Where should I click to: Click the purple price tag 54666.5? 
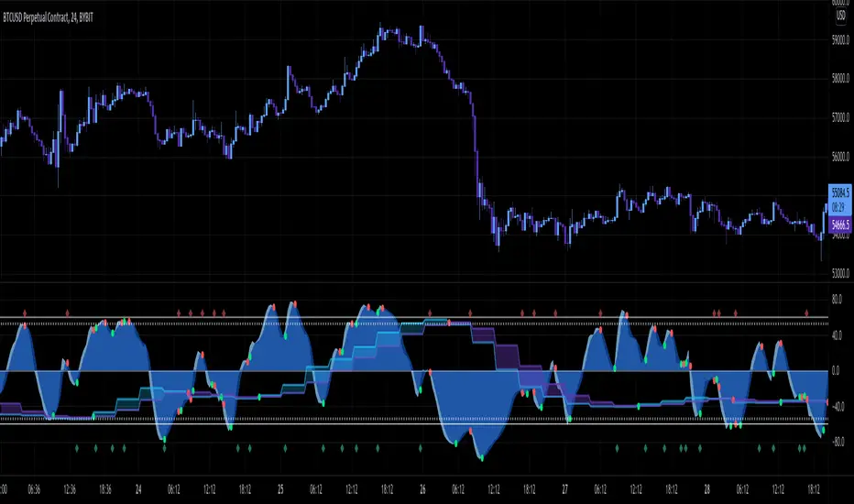(840, 225)
